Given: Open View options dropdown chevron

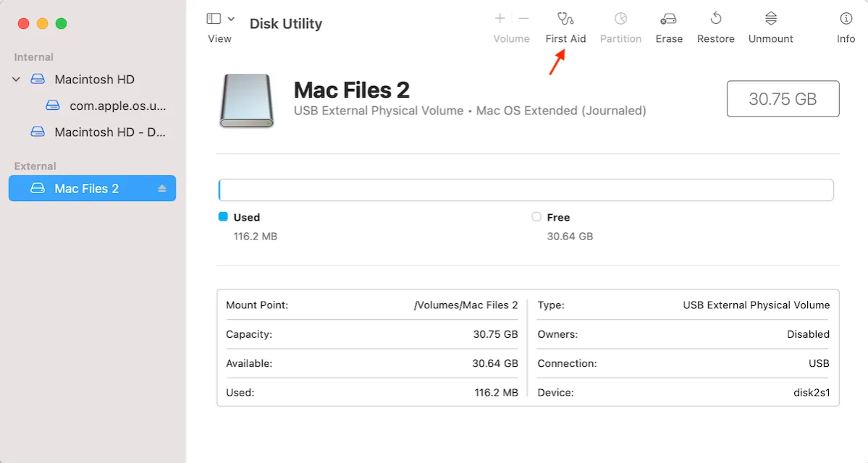Looking at the screenshot, I should (x=232, y=19).
